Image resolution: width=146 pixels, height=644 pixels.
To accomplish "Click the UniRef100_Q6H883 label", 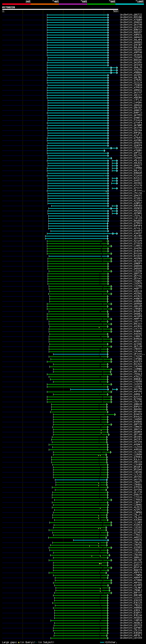I will pos(131,42).
